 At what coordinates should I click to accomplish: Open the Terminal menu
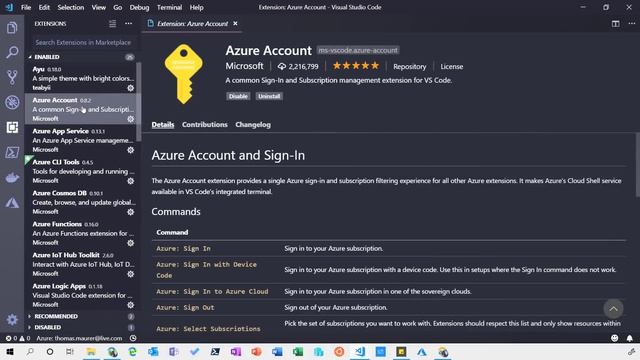[x=169, y=7]
